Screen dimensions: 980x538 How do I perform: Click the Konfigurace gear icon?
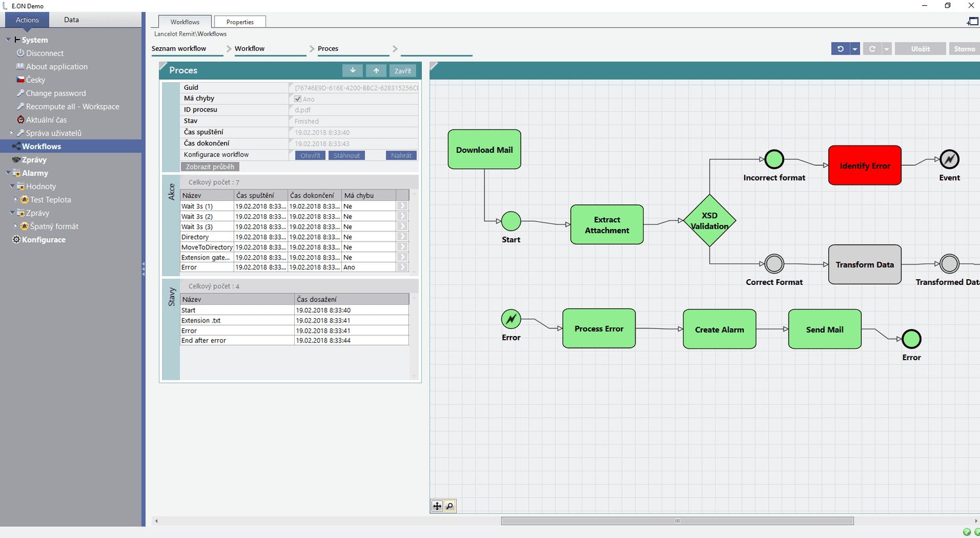pyautogui.click(x=17, y=240)
